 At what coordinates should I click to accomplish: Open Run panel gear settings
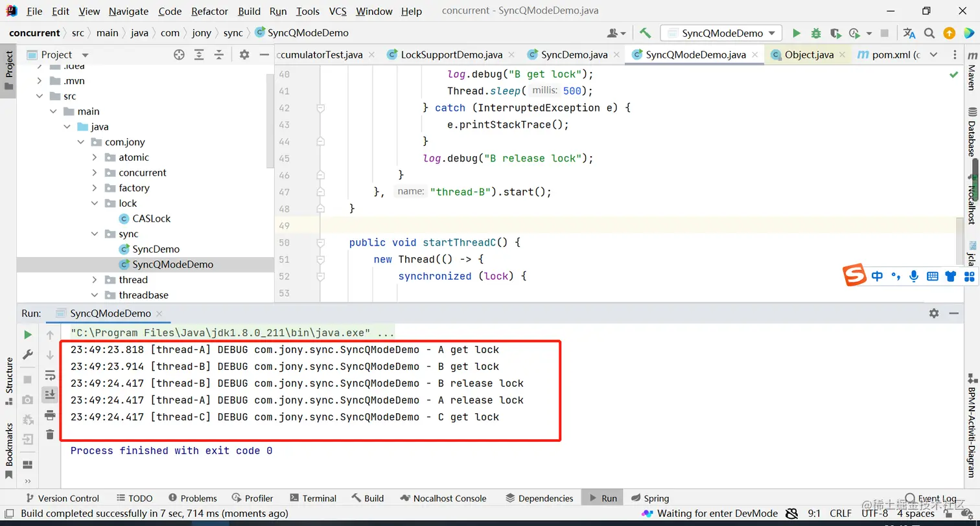point(934,313)
